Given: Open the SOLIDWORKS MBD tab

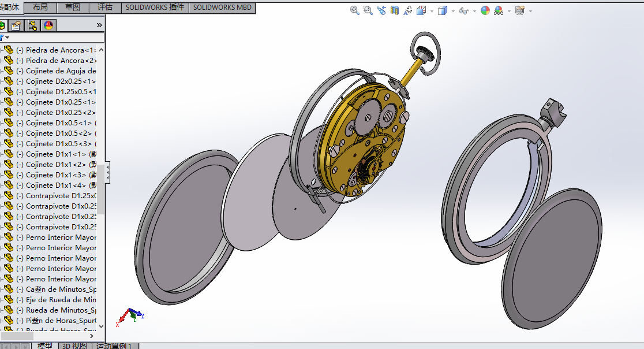Looking at the screenshot, I should point(222,8).
